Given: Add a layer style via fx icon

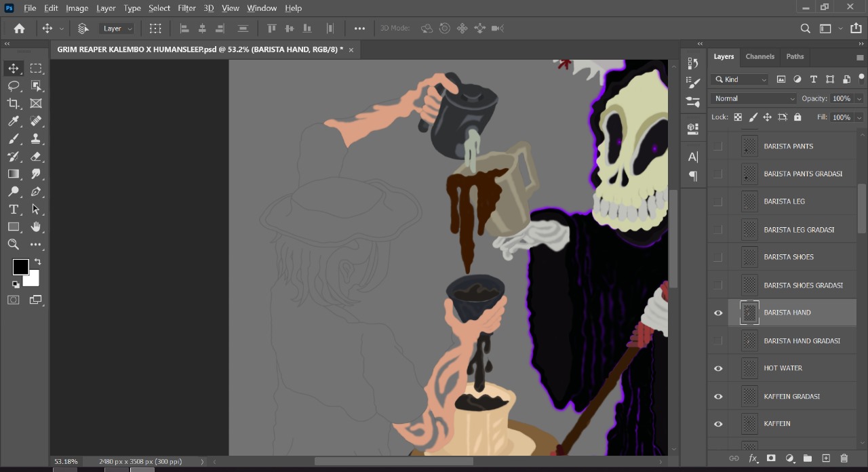Looking at the screenshot, I should [x=752, y=458].
